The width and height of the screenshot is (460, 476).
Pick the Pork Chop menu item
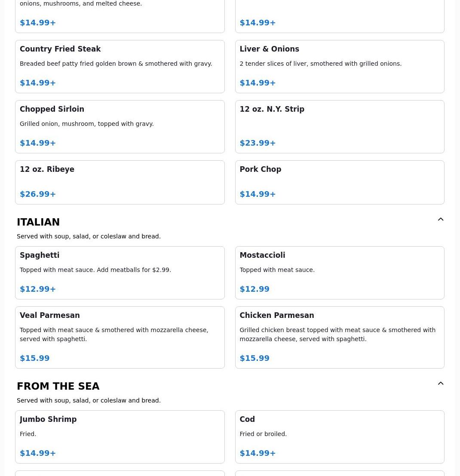[339, 182]
